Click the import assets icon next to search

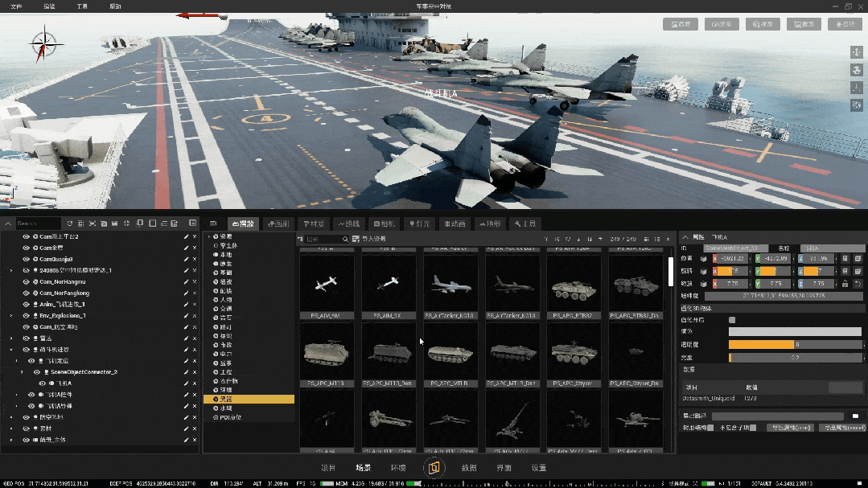(x=355, y=240)
